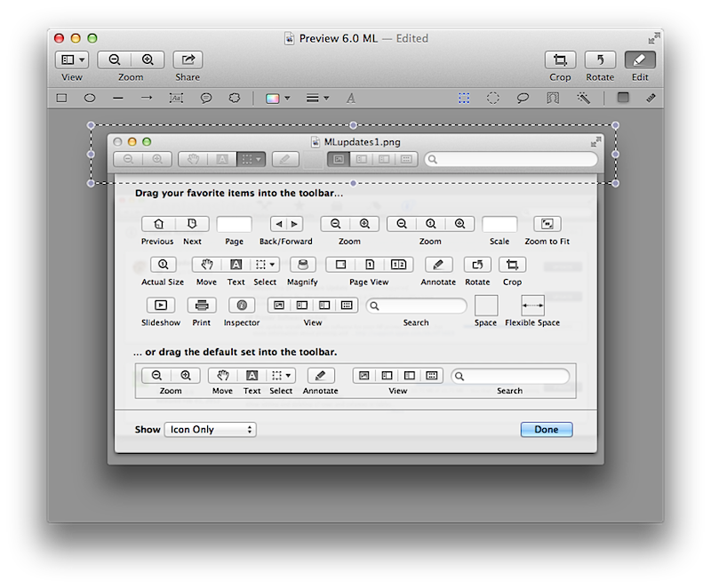Select the oval shape annotation tool
This screenshot has width=711, height=588.
(x=90, y=99)
